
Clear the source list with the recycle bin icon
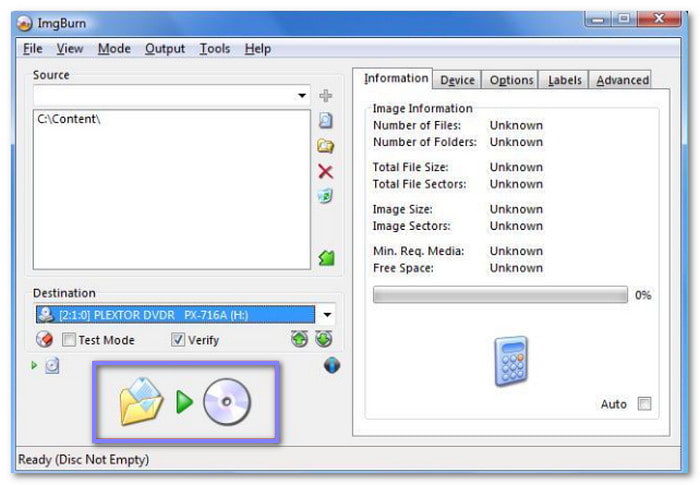(x=325, y=196)
